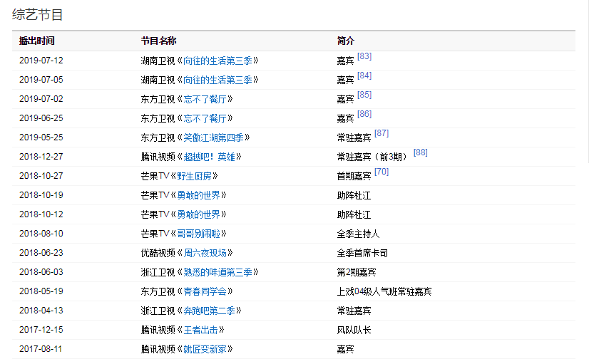Click reference marker [87]
This screenshot has width=589, height=364.
(381, 133)
